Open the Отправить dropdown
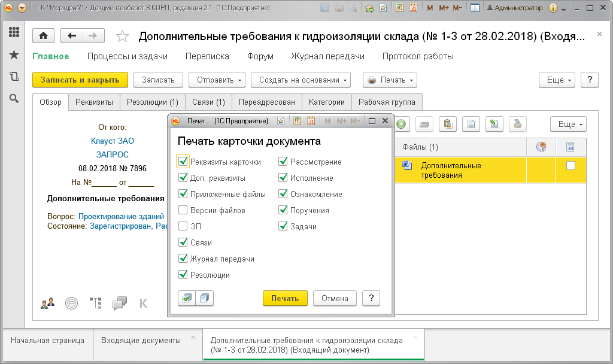Viewport: 613px width, 364px height. click(217, 80)
